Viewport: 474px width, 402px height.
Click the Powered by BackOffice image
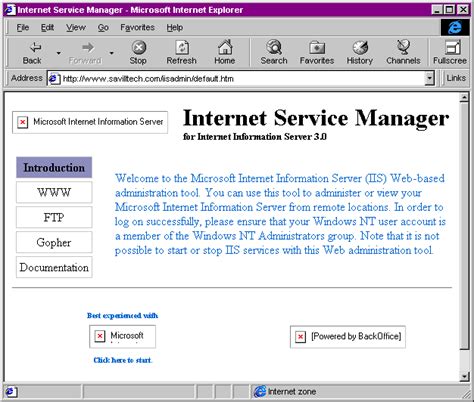[348, 337]
